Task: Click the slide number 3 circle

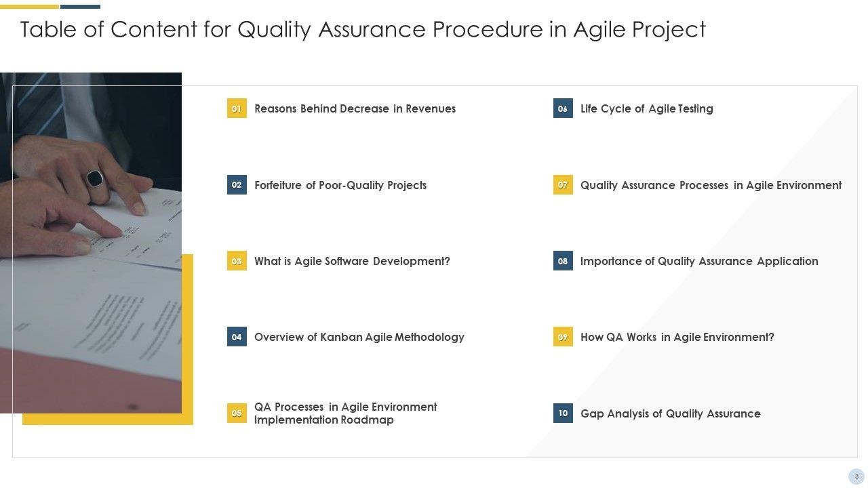Action: pos(856,476)
